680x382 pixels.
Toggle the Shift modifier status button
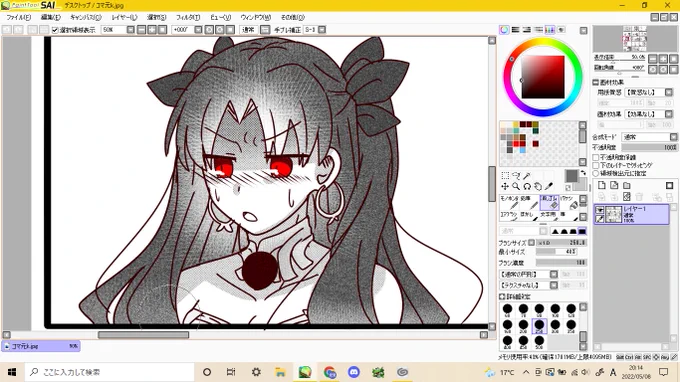click(x=620, y=357)
